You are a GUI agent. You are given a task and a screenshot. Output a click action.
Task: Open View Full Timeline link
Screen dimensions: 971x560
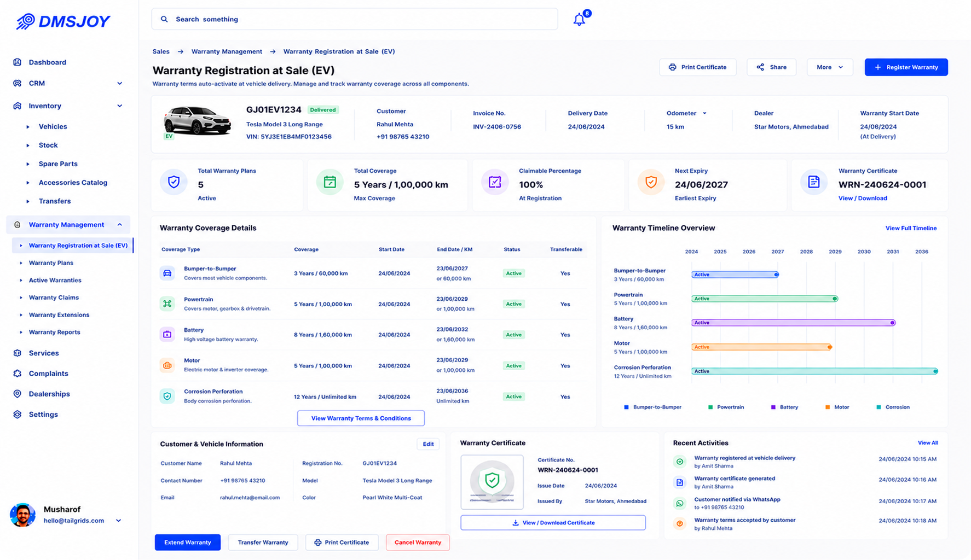point(911,228)
